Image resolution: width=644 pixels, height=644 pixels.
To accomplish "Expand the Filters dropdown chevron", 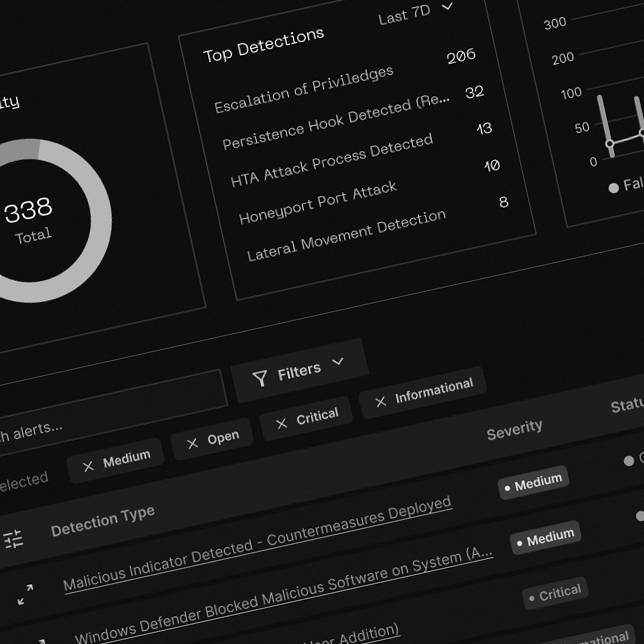I will pos(338,362).
